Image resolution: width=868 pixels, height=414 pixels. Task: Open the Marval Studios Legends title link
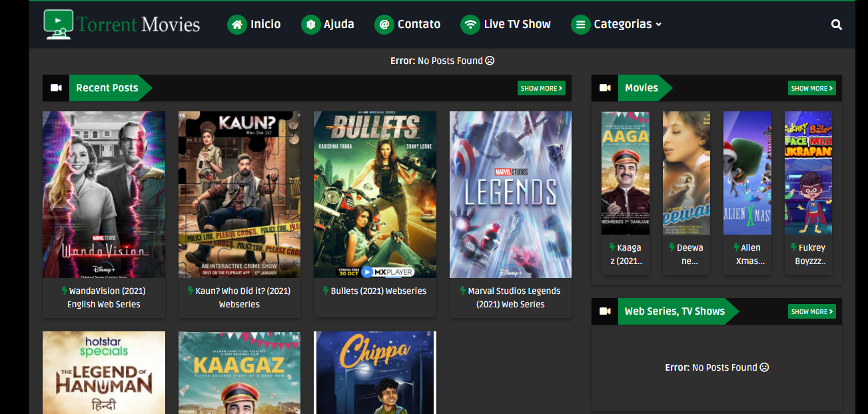[510, 297]
